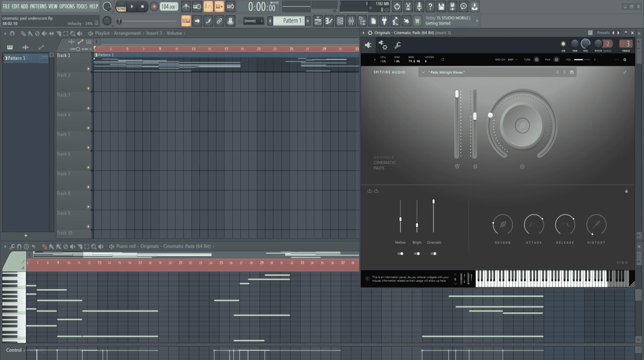Click the DISTORT knob
Image resolution: width=644 pixels, height=360 pixels.
[596, 224]
